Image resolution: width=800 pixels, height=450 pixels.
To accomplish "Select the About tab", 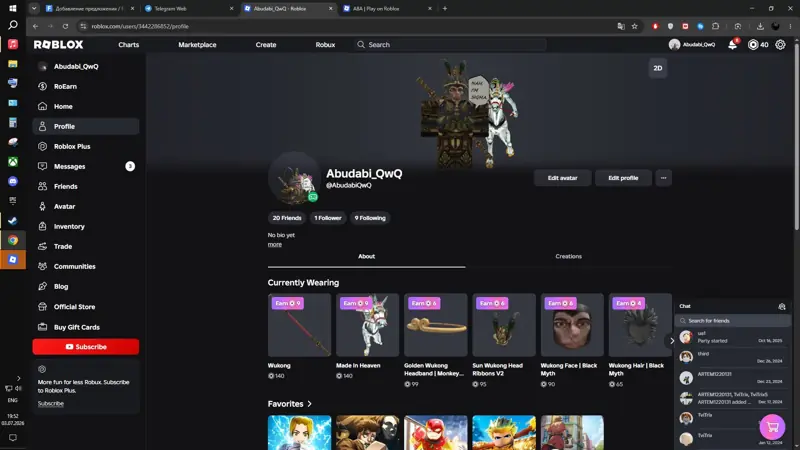I will (366, 257).
